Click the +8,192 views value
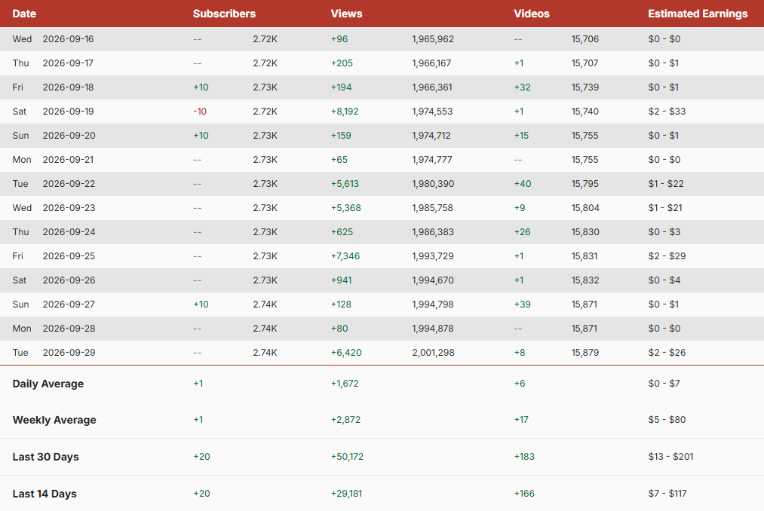 (345, 112)
